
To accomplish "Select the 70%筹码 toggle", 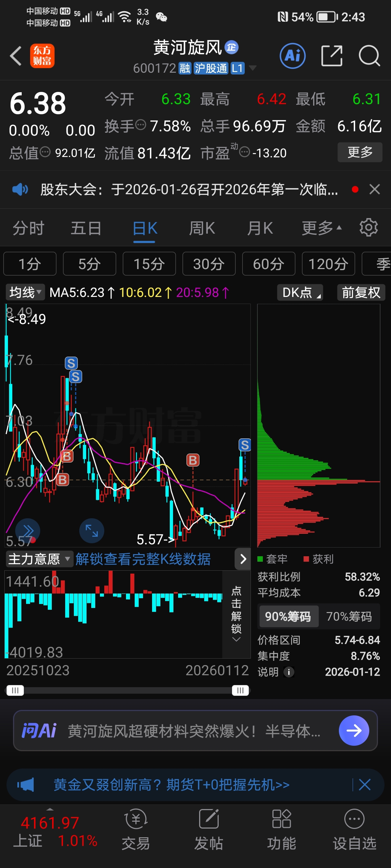I will (x=349, y=616).
